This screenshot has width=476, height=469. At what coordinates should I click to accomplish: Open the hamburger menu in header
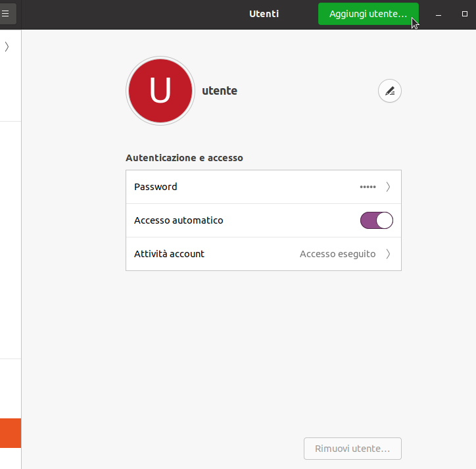[x=6, y=14]
